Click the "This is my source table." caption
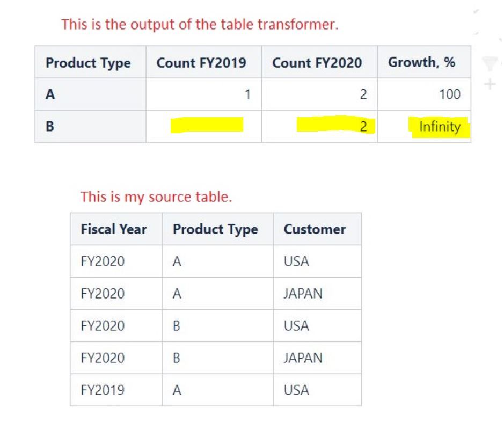Image resolution: width=504 pixels, height=422 pixels. point(156,197)
